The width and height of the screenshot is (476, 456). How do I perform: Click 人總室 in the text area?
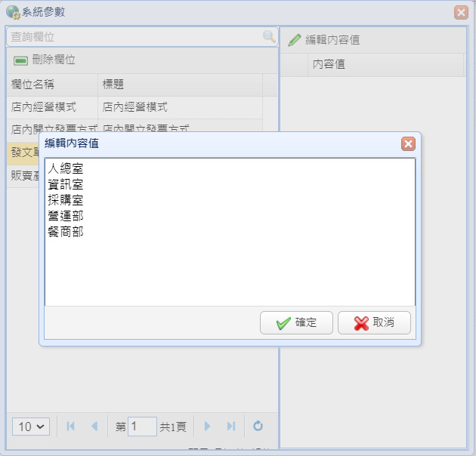tap(66, 168)
